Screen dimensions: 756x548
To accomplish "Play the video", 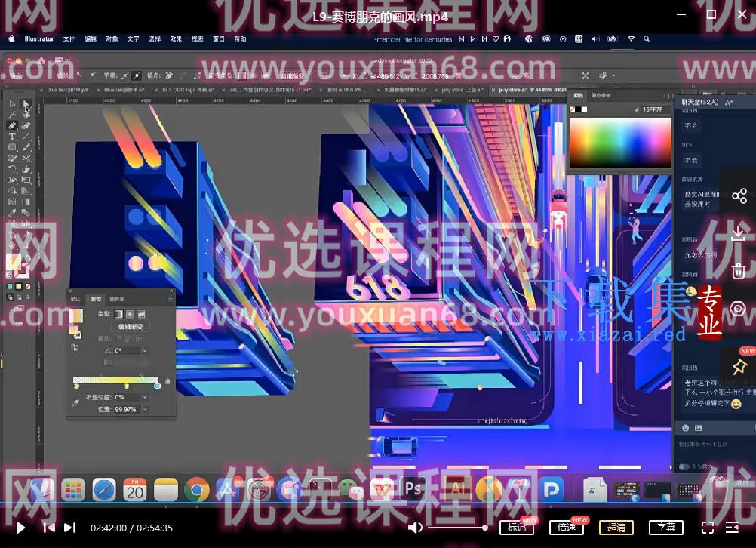I will pyautogui.click(x=20, y=528).
